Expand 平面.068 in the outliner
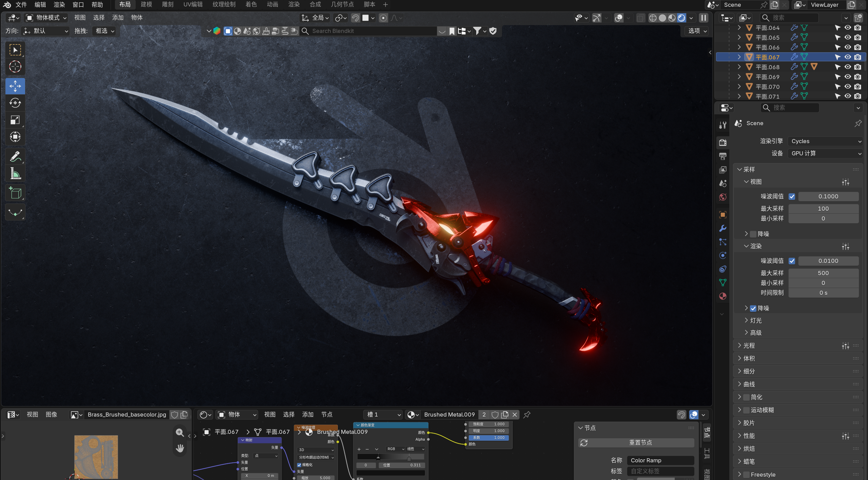 [x=739, y=67]
